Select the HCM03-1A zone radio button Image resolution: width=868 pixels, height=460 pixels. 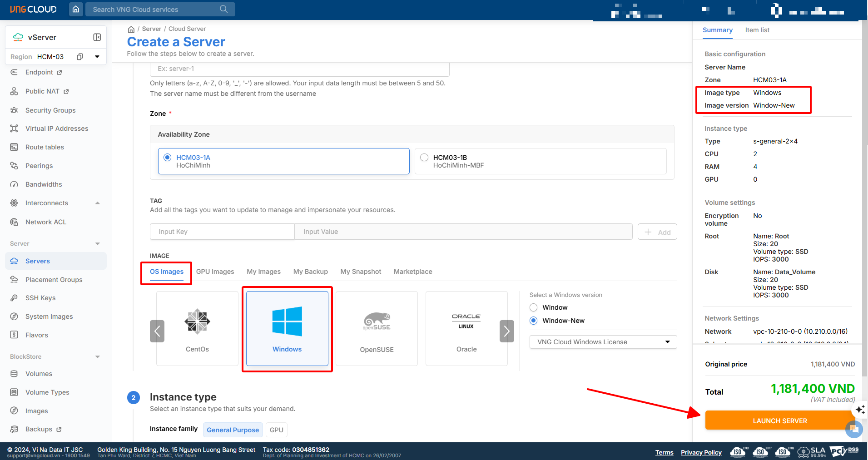168,158
